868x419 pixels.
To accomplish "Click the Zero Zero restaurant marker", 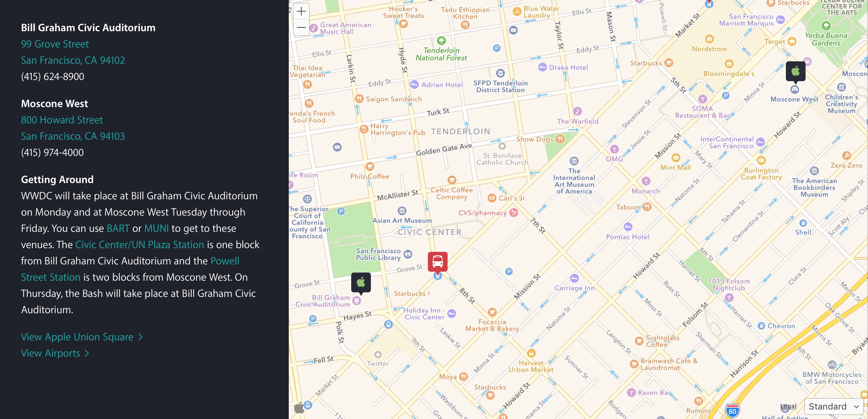I will [847, 156].
